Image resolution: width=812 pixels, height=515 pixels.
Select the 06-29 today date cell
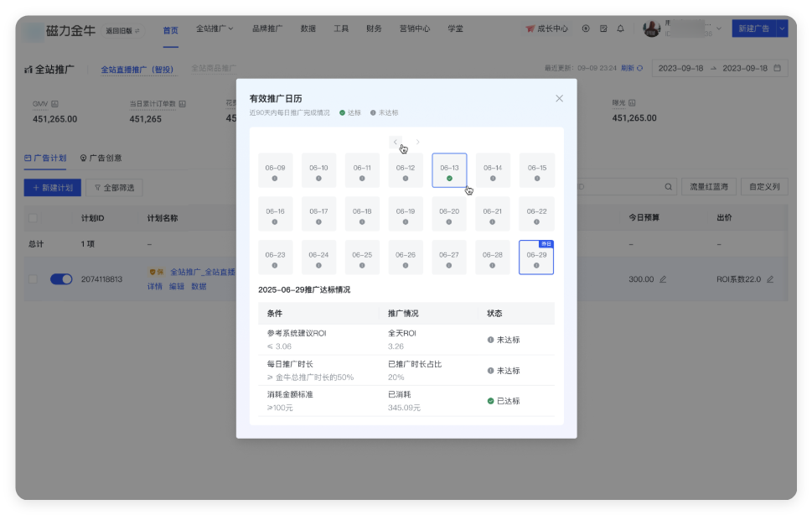coord(536,257)
